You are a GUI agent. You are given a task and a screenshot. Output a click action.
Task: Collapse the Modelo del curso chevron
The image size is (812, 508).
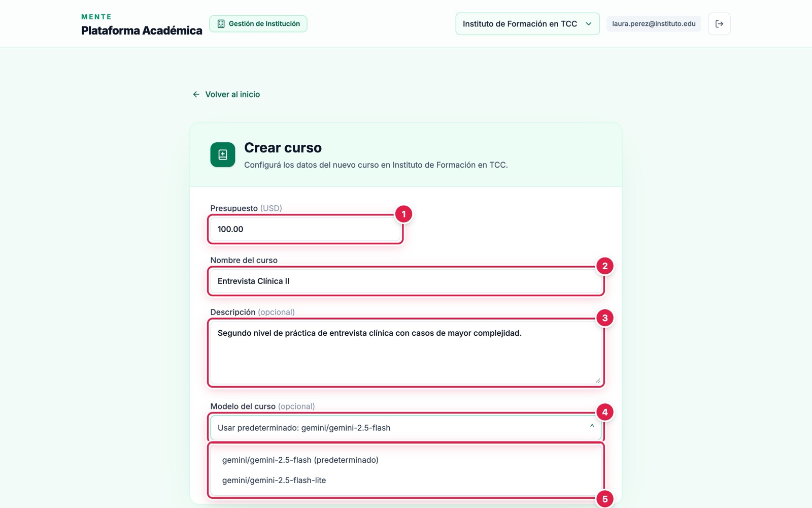[592, 426]
